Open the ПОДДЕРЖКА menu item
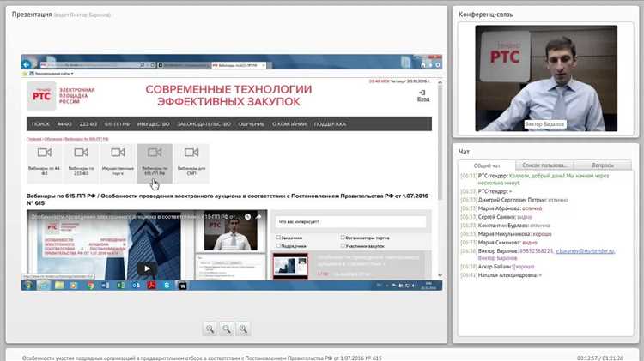This screenshot has width=644, height=361. pos(330,123)
